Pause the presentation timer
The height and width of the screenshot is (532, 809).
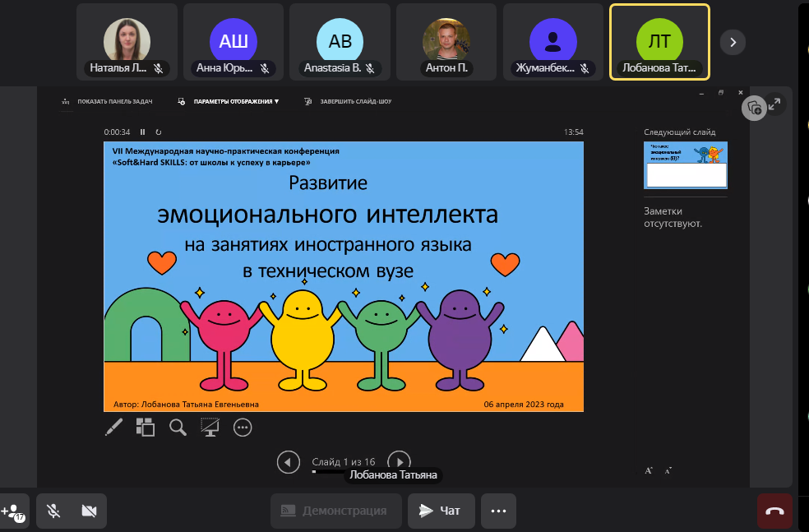[142, 132]
